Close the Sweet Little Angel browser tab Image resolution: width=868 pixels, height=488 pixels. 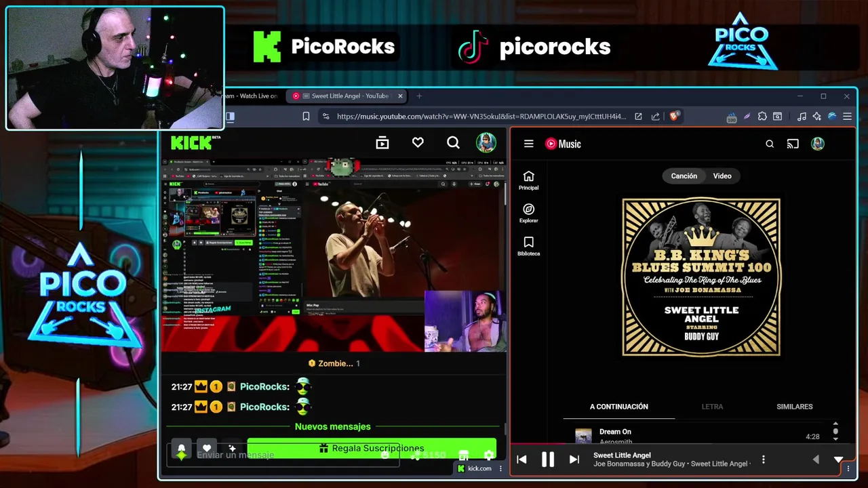click(400, 96)
